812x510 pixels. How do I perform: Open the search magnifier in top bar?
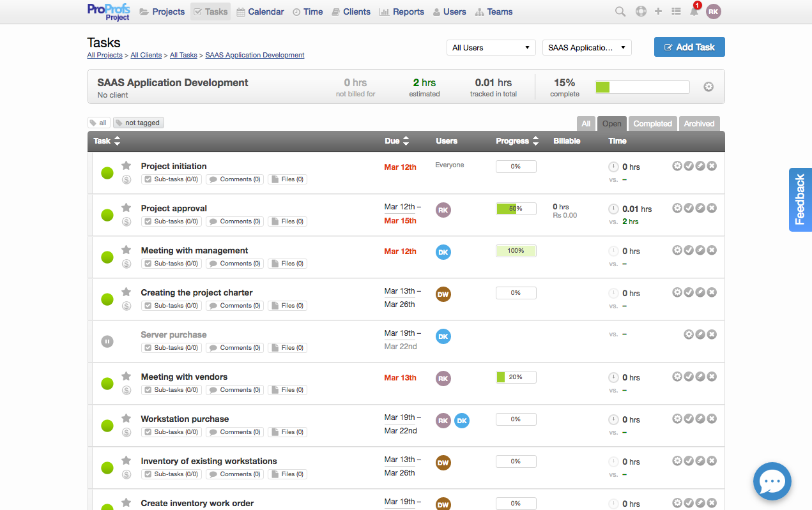620,11
